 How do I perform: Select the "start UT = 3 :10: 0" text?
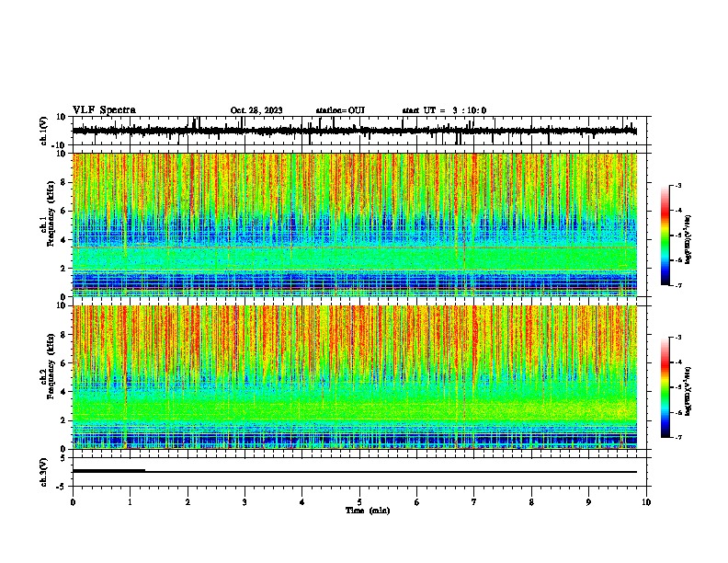click(444, 110)
